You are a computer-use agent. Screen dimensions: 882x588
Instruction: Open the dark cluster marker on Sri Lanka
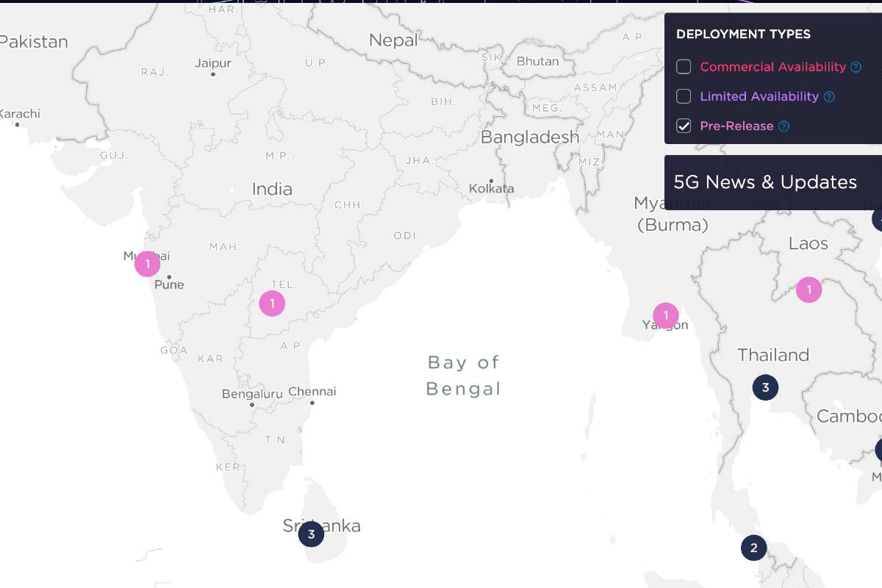[311, 534]
